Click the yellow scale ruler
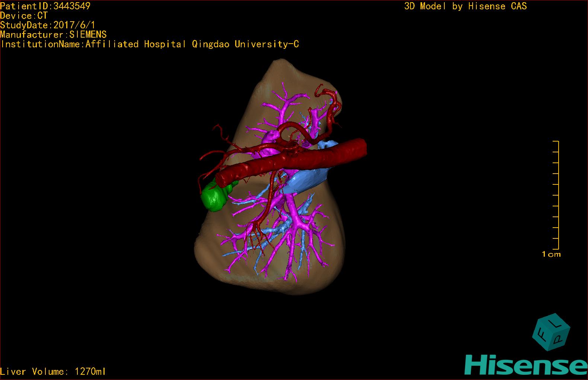588x380 pixels. (x=556, y=195)
